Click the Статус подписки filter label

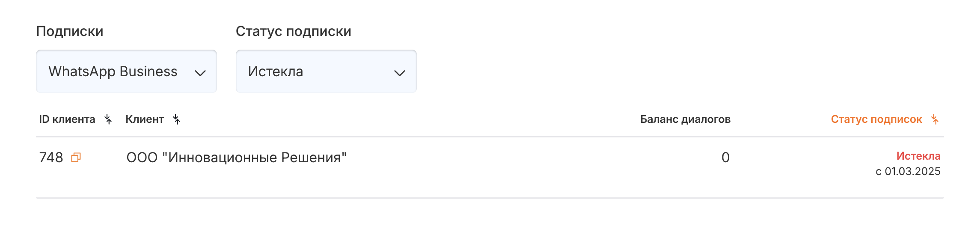(293, 31)
